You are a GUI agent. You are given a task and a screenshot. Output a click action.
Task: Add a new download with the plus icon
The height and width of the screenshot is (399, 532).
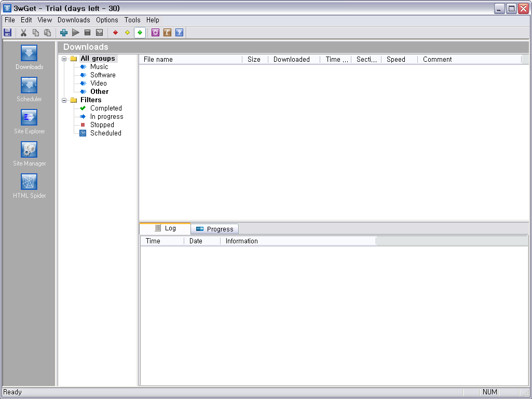(x=64, y=33)
